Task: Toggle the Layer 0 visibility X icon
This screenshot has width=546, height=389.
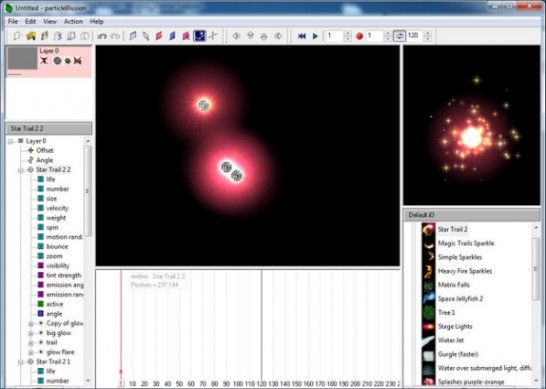Action: [44, 61]
